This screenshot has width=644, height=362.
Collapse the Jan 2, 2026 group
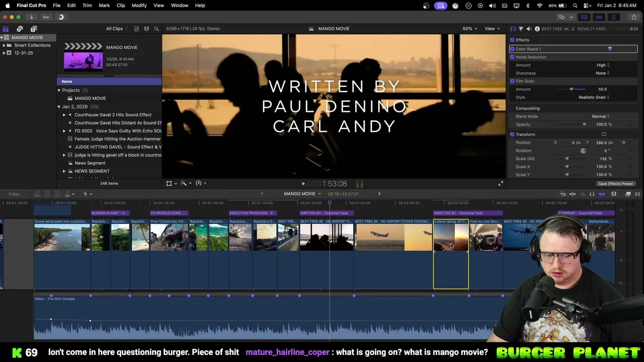(x=59, y=107)
